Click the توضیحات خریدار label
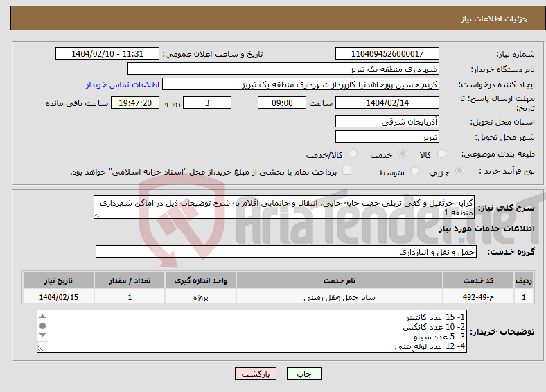This screenshot has height=392, width=546. pos(502,332)
